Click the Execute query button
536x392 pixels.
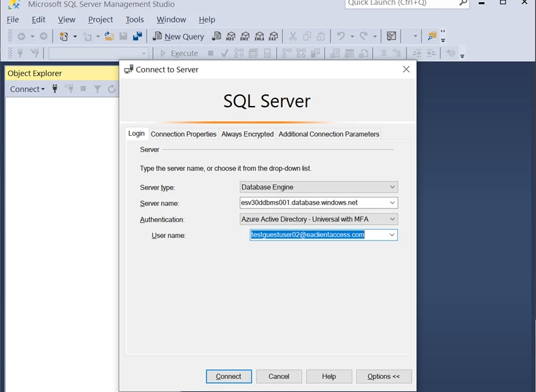(x=179, y=53)
